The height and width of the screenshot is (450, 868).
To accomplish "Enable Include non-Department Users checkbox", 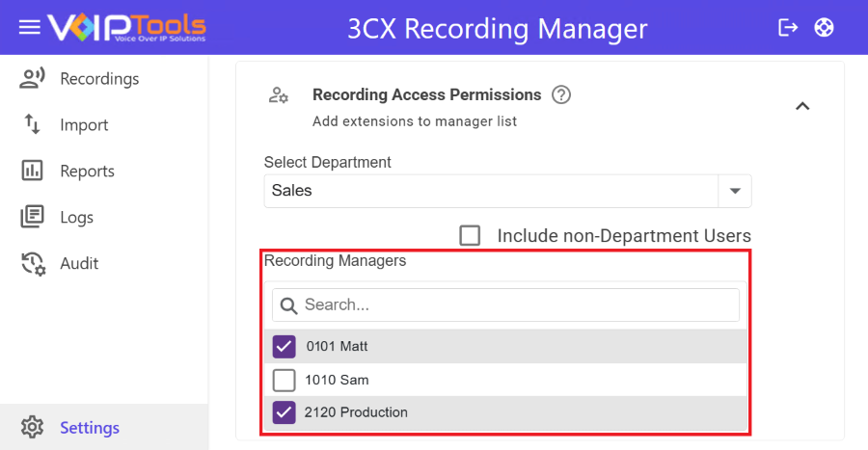I will tap(470, 235).
